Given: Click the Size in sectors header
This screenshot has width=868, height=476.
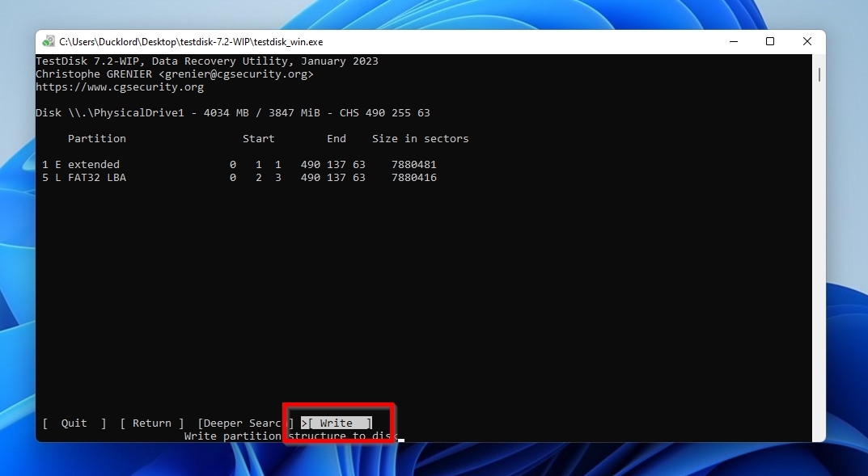Looking at the screenshot, I should 420,138.
